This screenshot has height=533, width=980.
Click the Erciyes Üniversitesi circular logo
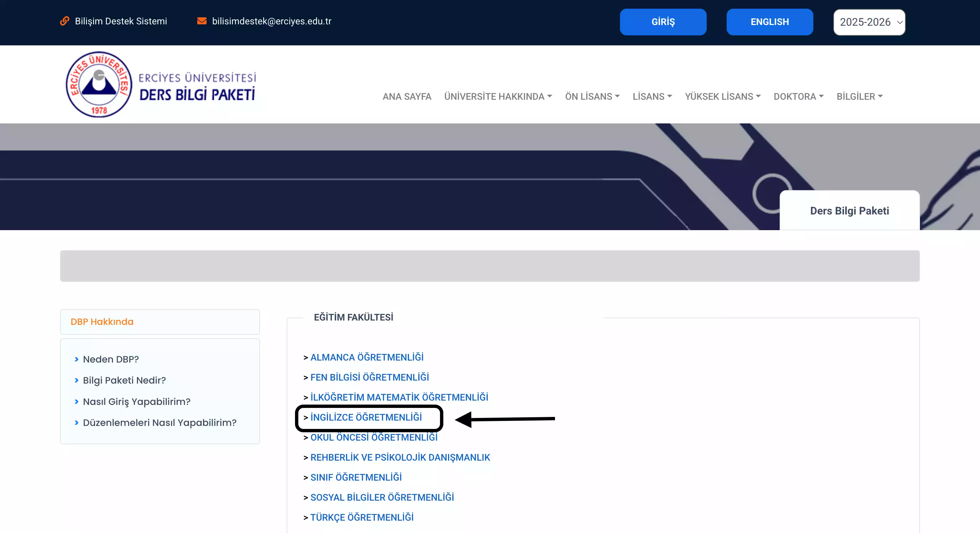pyautogui.click(x=99, y=84)
